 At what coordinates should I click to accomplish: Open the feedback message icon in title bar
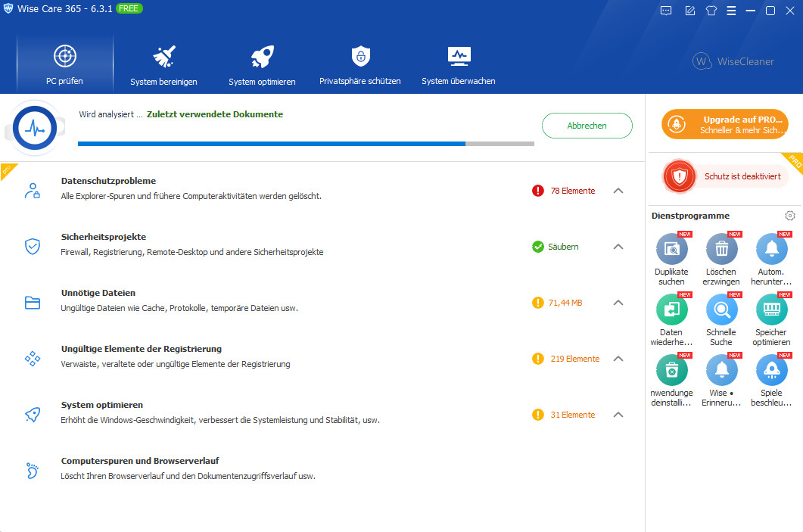pos(666,11)
